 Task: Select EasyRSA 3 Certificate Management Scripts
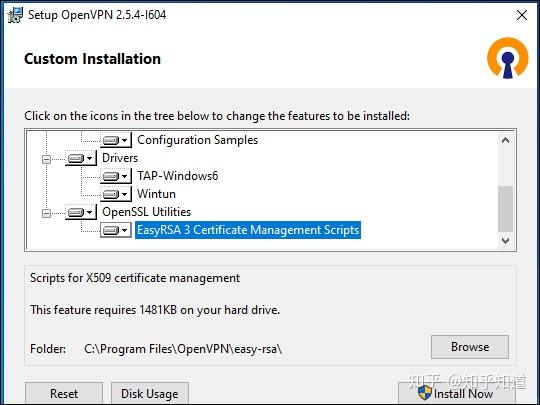(248, 230)
